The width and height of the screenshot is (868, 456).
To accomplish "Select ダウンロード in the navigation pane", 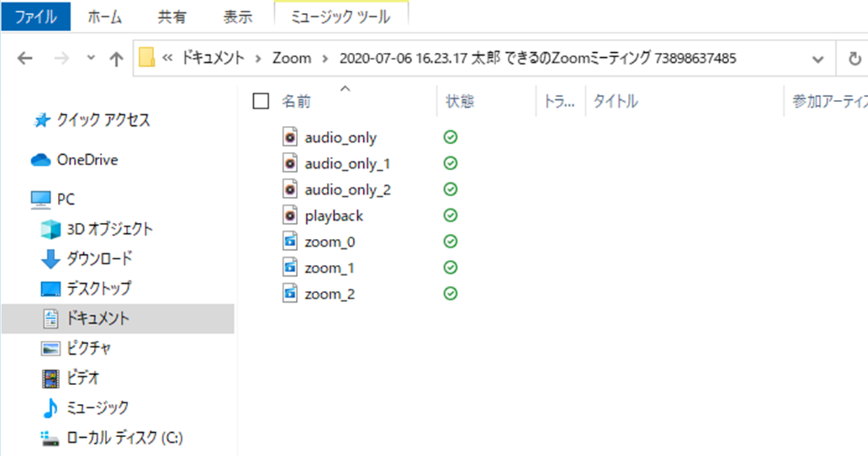I will tap(100, 258).
